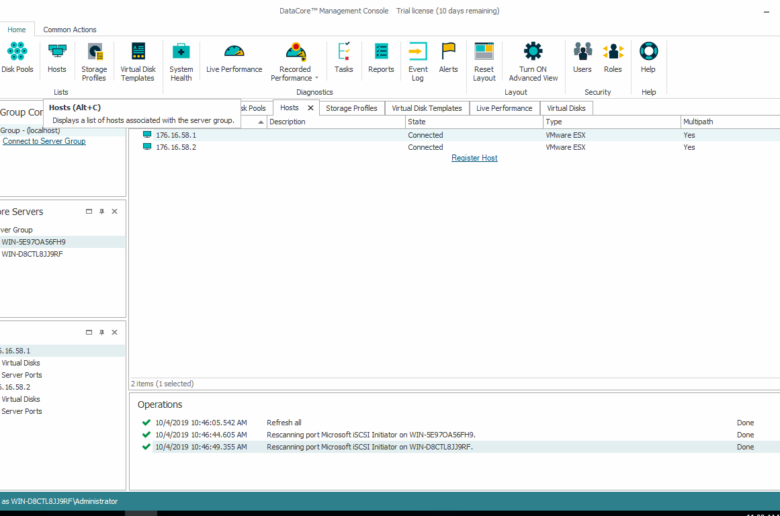The image size is (780, 516).
Task: Pin the lower hosts panel
Action: point(101,332)
